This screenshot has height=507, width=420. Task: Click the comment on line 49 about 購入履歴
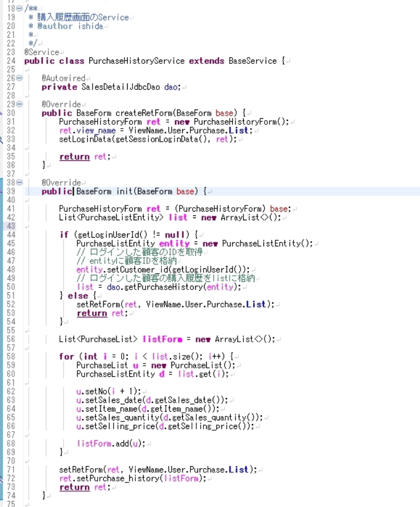(166, 278)
